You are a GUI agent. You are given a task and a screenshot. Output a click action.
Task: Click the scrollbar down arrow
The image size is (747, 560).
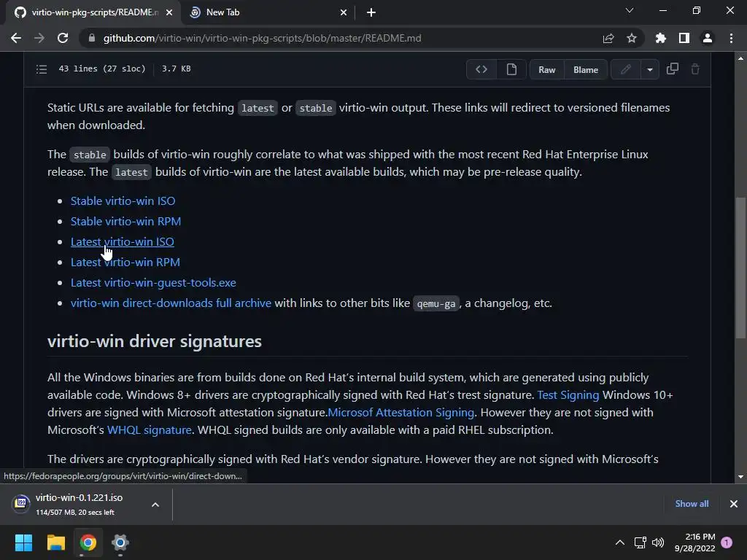pyautogui.click(x=740, y=476)
